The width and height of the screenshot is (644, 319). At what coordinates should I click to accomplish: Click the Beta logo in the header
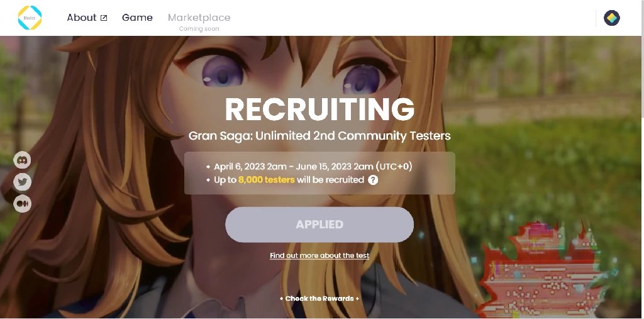point(30,18)
